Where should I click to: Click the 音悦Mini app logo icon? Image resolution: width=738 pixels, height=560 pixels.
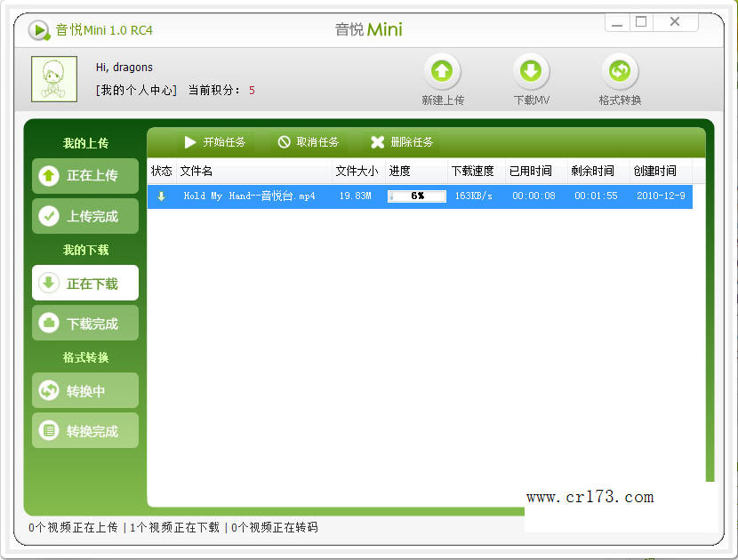click(x=39, y=30)
